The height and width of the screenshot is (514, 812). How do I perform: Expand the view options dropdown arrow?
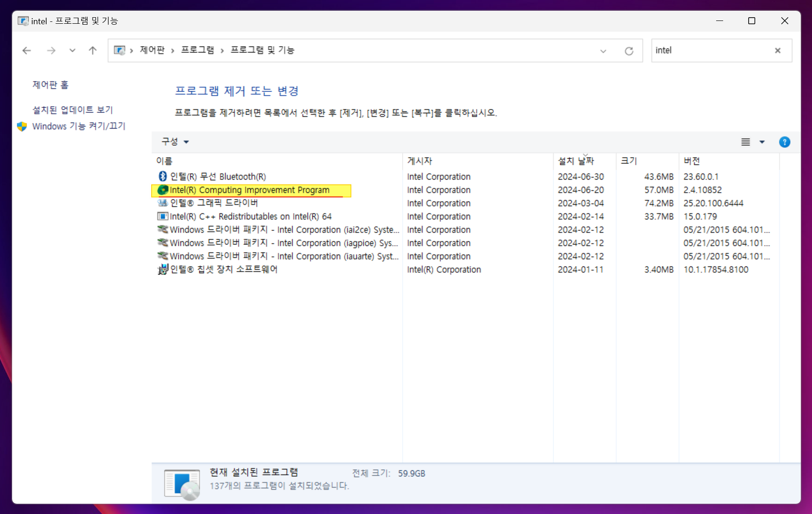tap(762, 142)
